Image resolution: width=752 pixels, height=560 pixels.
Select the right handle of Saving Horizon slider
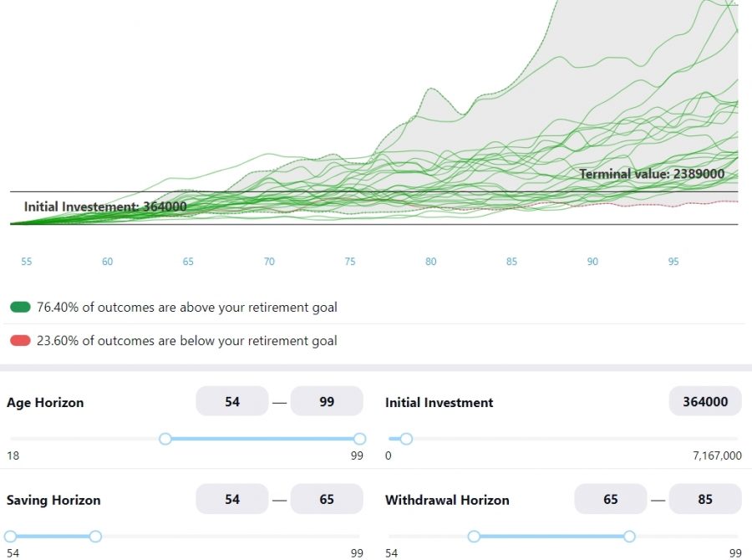[x=95, y=537]
